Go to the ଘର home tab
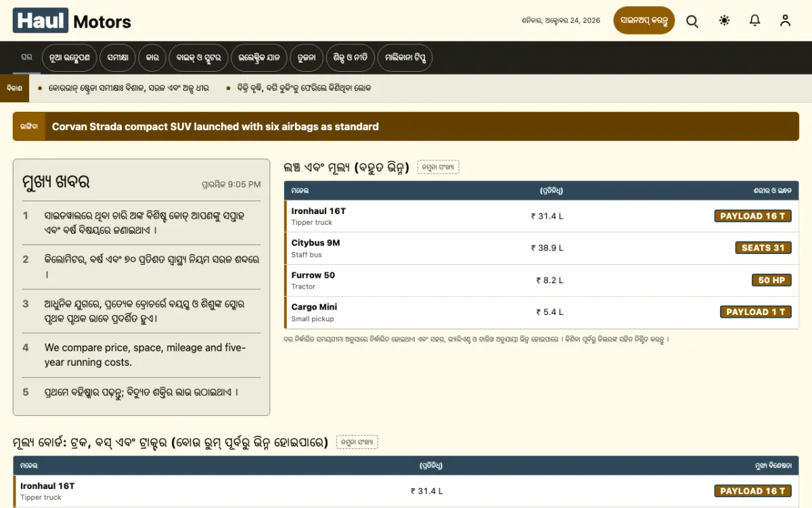The width and height of the screenshot is (812, 508). pos(26,58)
